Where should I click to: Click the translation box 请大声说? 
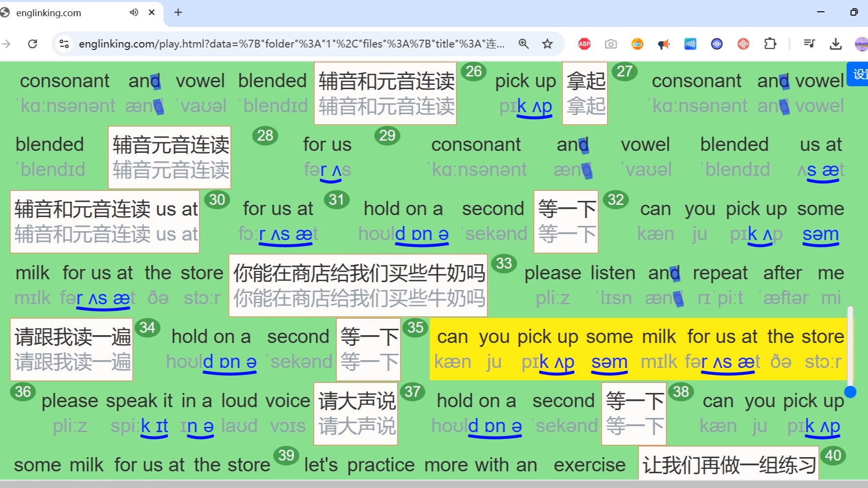coord(356,414)
